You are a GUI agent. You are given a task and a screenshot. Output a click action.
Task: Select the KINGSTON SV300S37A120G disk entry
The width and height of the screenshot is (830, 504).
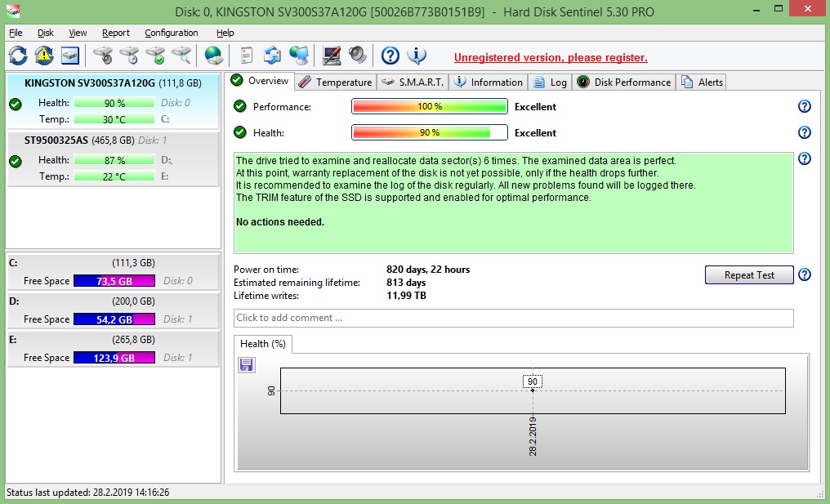(113, 101)
